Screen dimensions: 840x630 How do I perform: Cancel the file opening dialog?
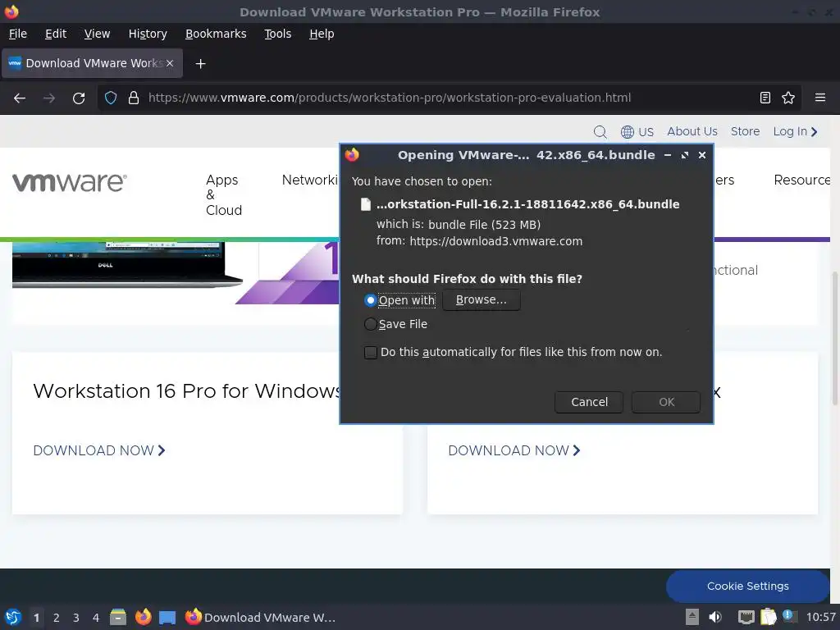589,402
